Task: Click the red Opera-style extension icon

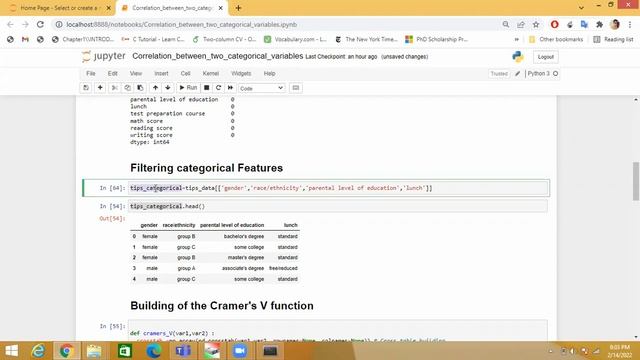Action: pyautogui.click(x=554, y=24)
